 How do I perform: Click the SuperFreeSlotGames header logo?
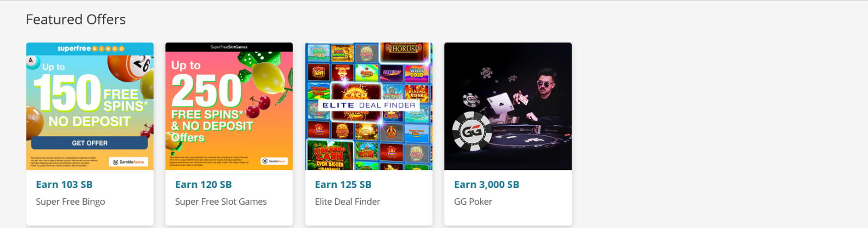pyautogui.click(x=229, y=47)
